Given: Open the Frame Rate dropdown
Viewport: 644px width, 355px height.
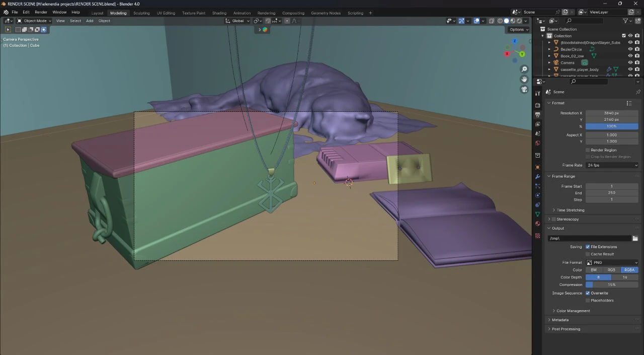Looking at the screenshot, I should tap(612, 165).
